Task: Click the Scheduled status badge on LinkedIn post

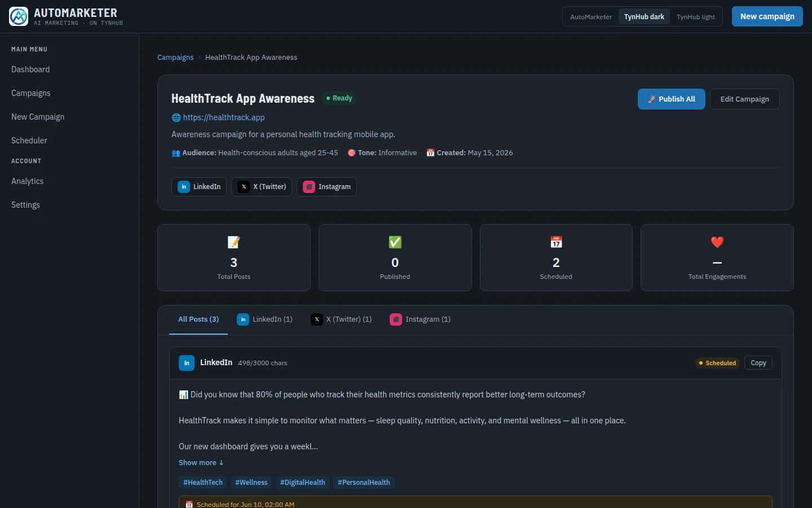Action: click(x=717, y=363)
